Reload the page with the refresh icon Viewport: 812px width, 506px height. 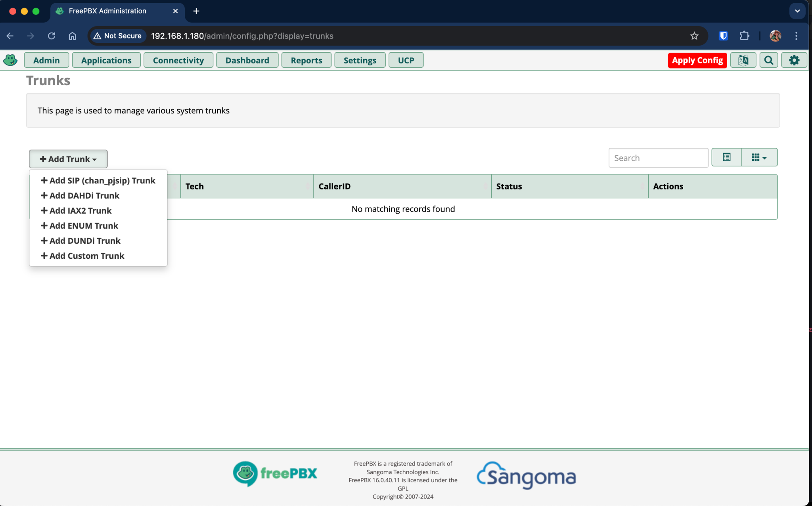coord(52,36)
